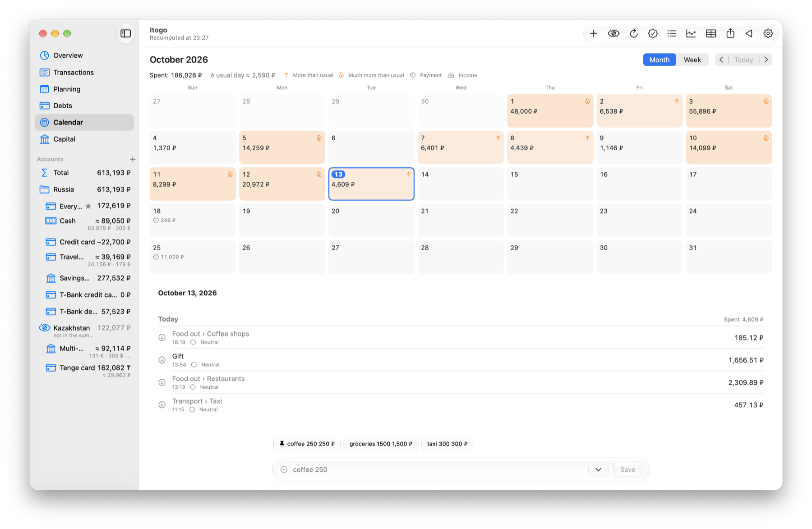Screen dimensions: 812x529
Task: Open Overview in the sidebar
Action: [x=84, y=55]
